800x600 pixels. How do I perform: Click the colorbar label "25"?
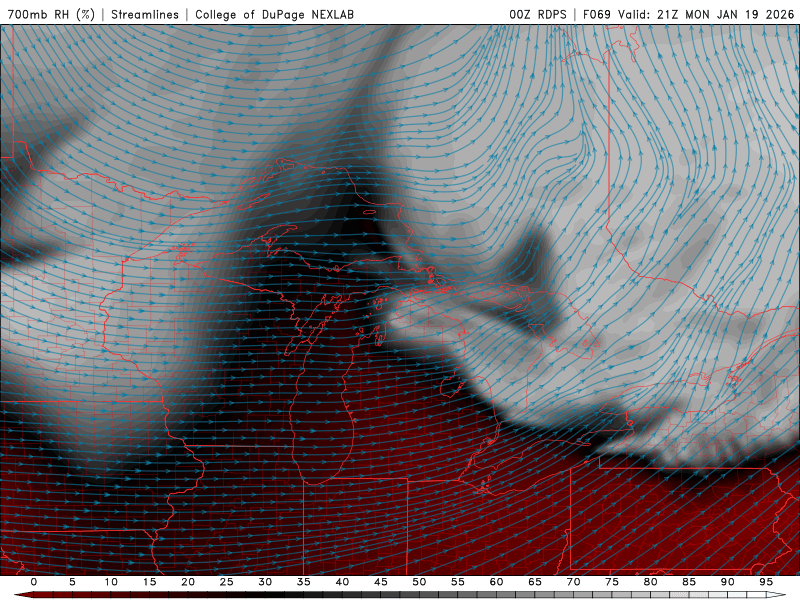click(227, 582)
